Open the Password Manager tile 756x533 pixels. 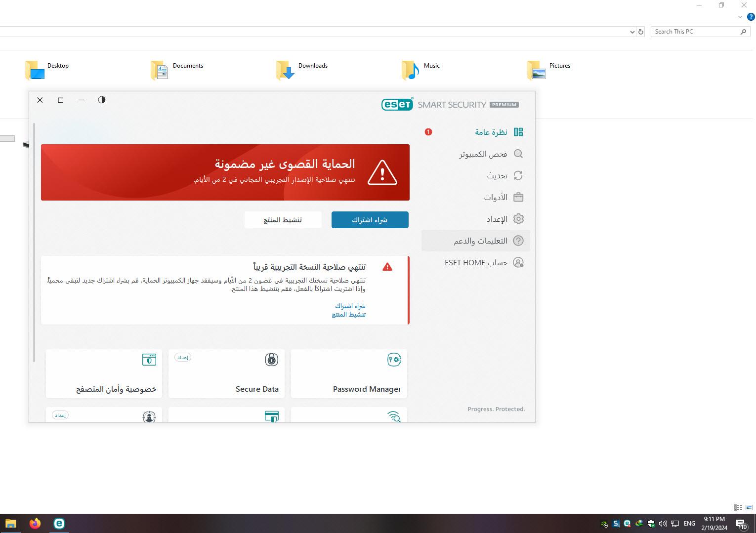[x=349, y=373]
